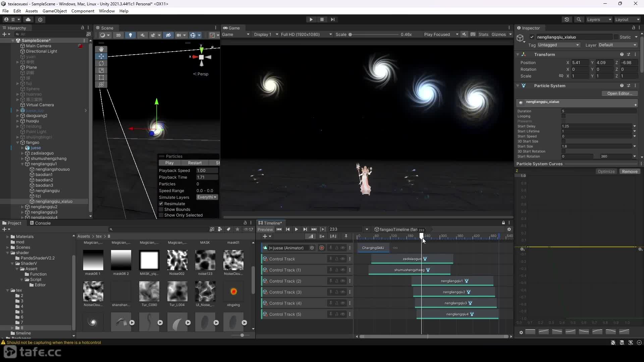The width and height of the screenshot is (644, 362).
Task: Switch to the Console tab
Action: 40,223
